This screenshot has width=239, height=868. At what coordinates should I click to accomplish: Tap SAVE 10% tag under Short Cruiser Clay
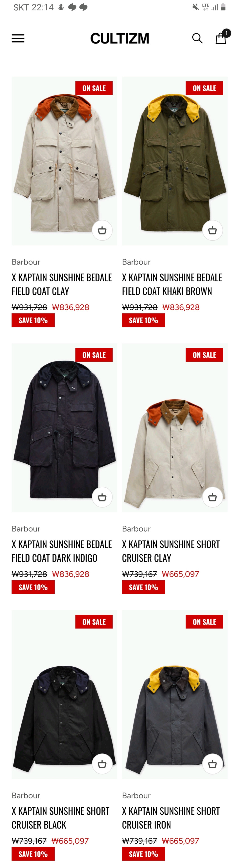[143, 587]
